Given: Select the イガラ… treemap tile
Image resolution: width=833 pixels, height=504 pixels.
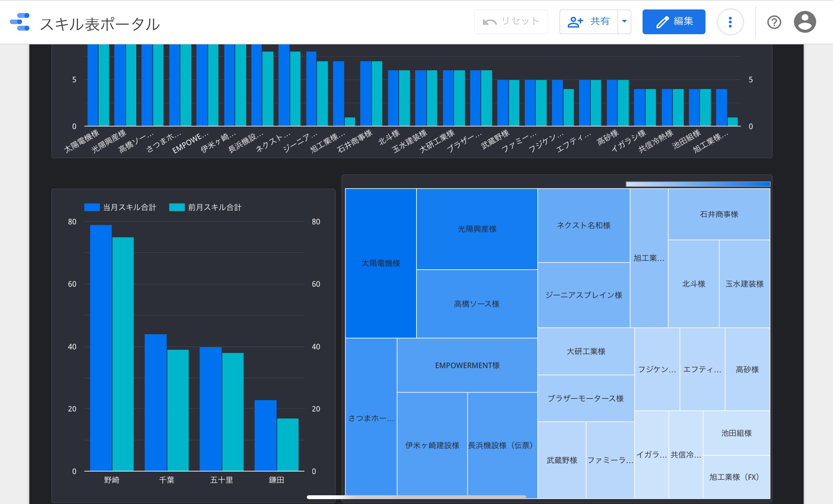Looking at the screenshot, I should 652,454.
